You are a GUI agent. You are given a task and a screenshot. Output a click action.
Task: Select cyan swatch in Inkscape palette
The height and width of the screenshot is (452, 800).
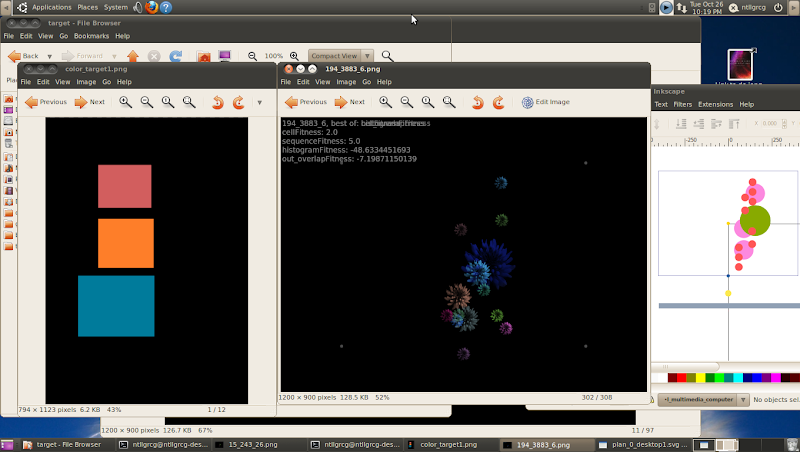(738, 378)
